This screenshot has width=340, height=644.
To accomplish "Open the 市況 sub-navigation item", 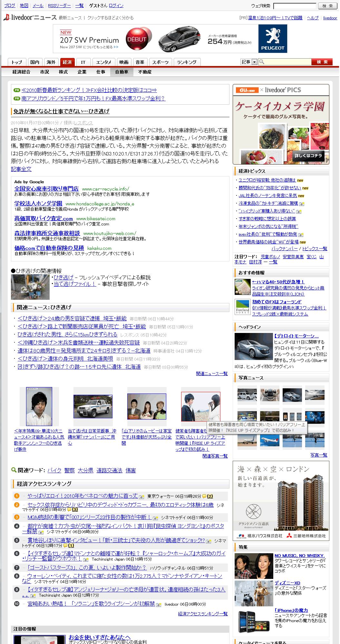I will pos(44,72).
